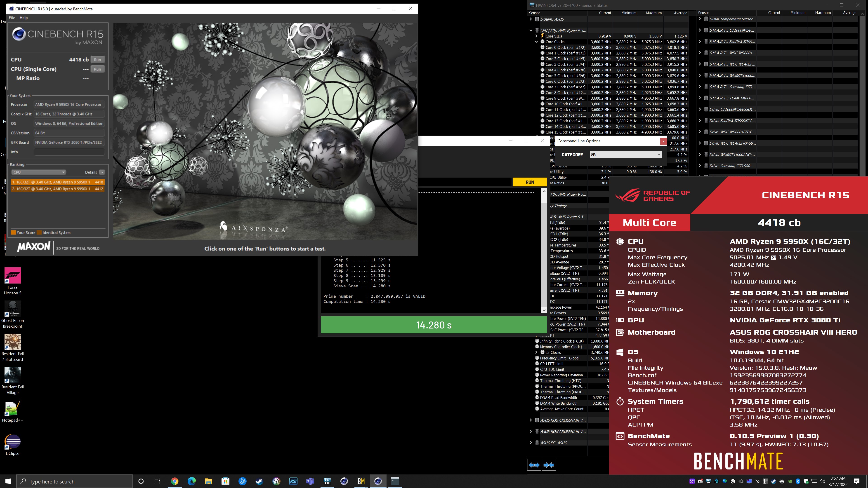The image size is (868, 488).
Task: Close the Command Line Options dialog
Action: 663,141
